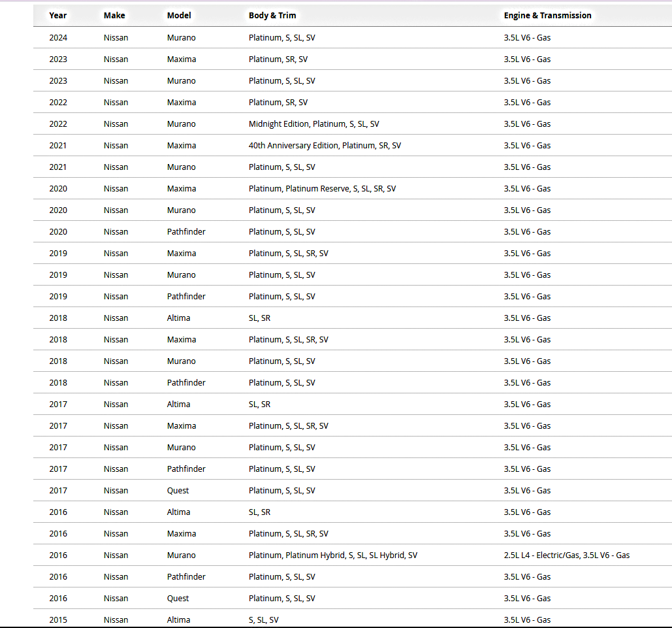Click engine cell for the 2018 Pathfinder
Image resolution: width=672 pixels, height=628 pixels.
point(528,383)
